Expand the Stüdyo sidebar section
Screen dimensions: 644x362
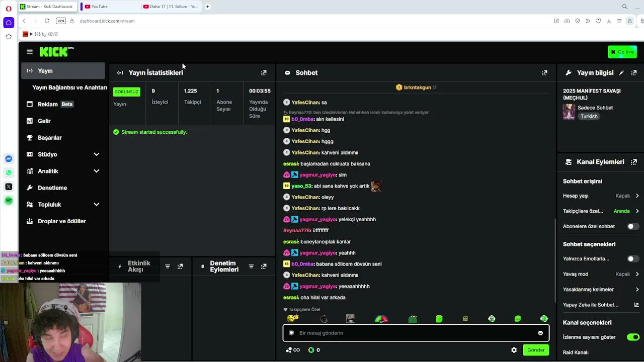point(96,154)
